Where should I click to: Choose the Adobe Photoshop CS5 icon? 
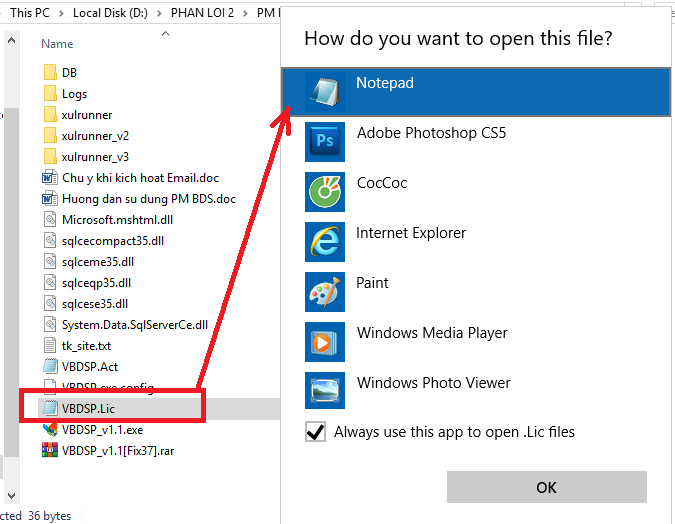click(x=325, y=142)
